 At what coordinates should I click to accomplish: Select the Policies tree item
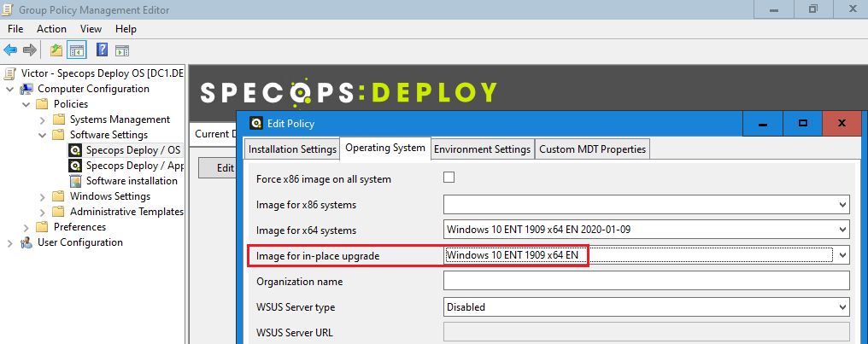point(71,104)
